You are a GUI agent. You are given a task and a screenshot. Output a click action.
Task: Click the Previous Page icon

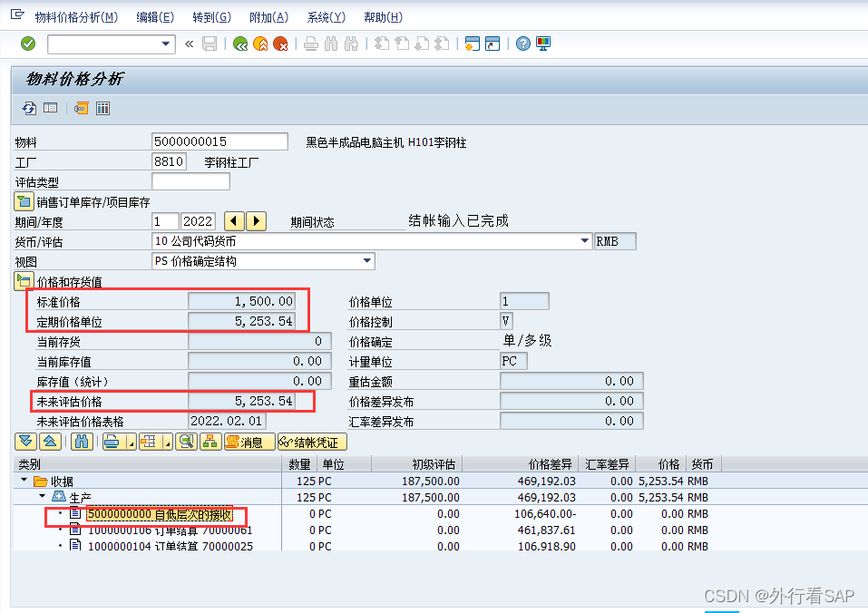[402, 44]
